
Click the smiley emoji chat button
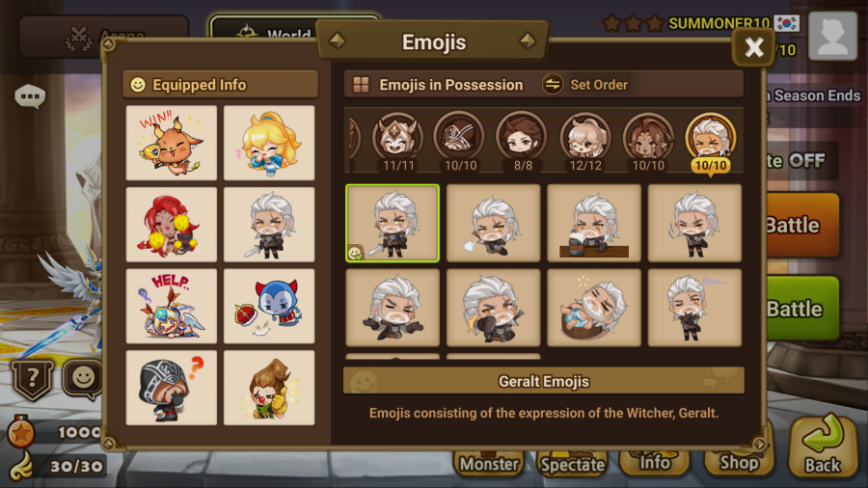[x=84, y=378]
